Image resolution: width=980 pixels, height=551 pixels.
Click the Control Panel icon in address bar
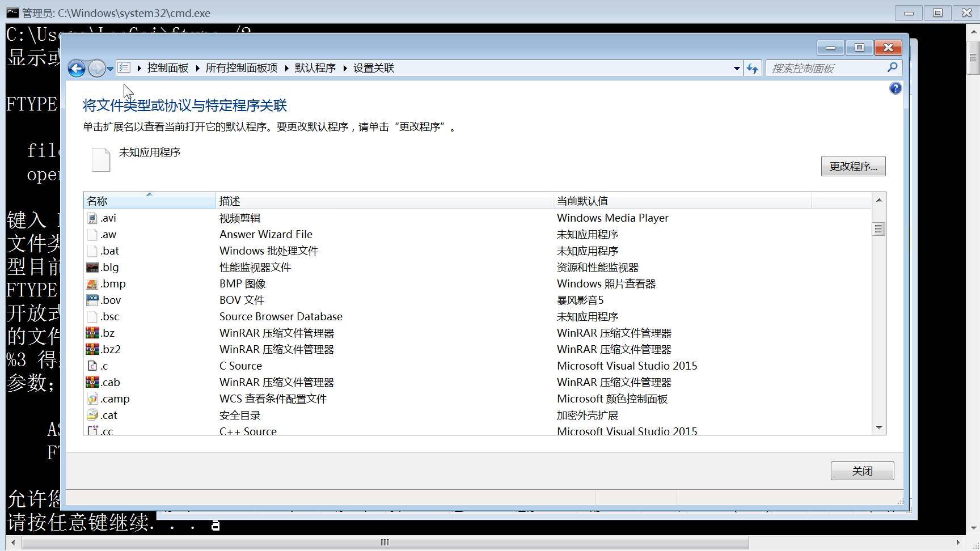coord(124,68)
